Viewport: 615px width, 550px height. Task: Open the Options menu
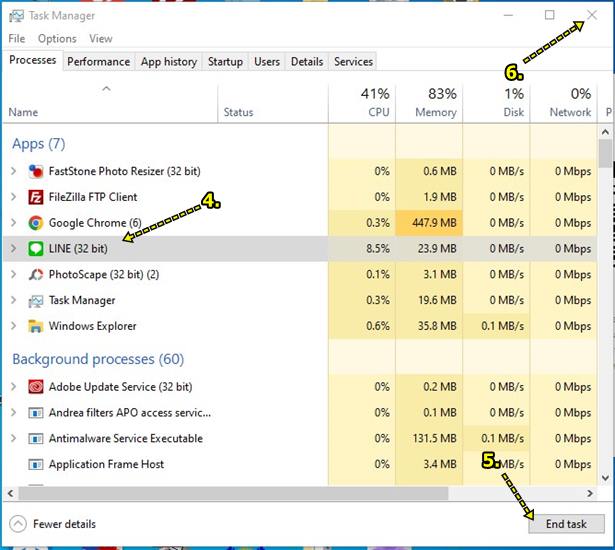click(57, 39)
